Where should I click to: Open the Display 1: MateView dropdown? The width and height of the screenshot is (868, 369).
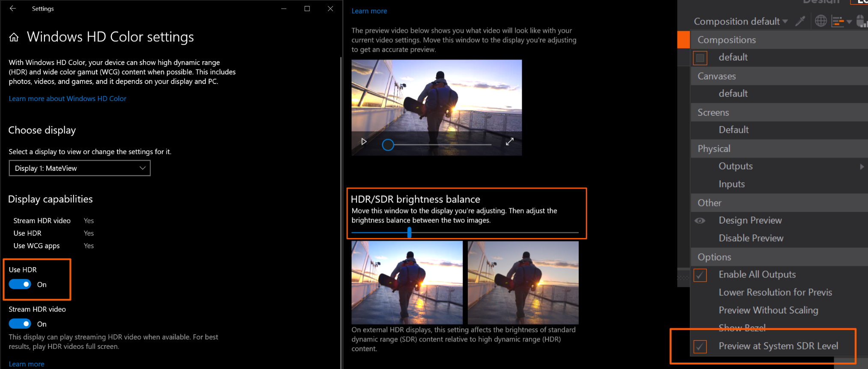coord(80,168)
